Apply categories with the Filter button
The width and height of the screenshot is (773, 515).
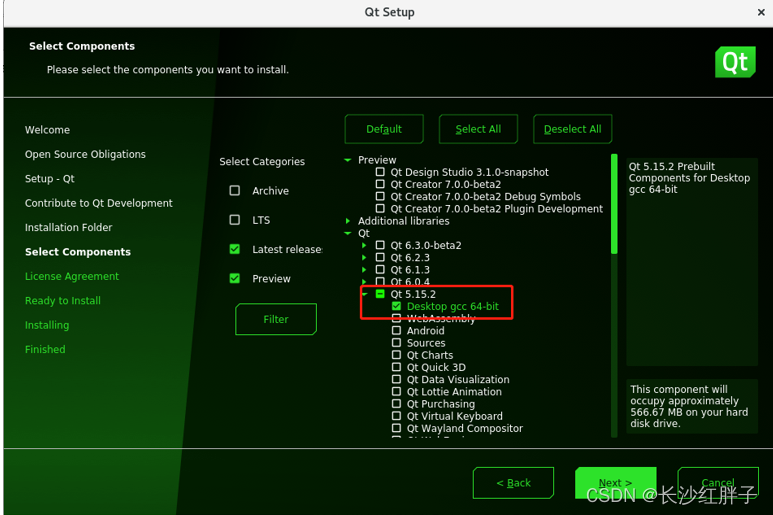click(x=276, y=319)
